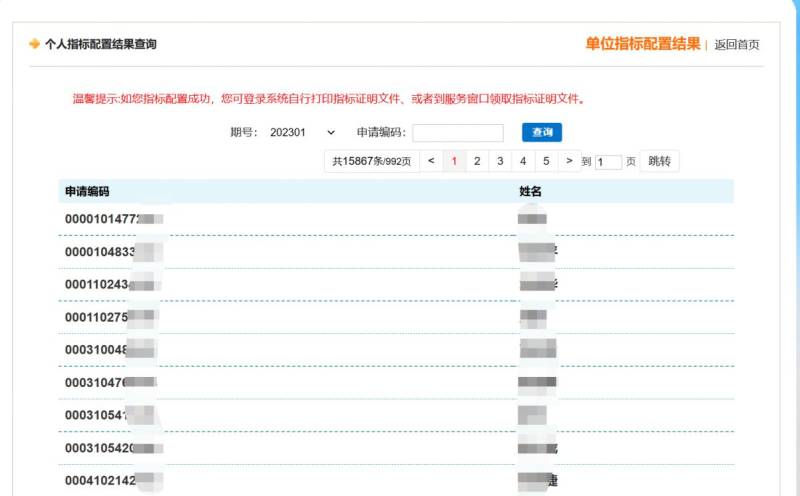The width and height of the screenshot is (800, 496).
Task: Click the 跳转 button
Action: [x=659, y=161]
